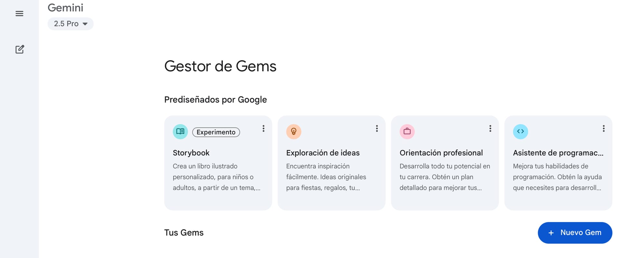Open the three-dot menu on Storybook card
The height and width of the screenshot is (258, 644).
(x=263, y=129)
